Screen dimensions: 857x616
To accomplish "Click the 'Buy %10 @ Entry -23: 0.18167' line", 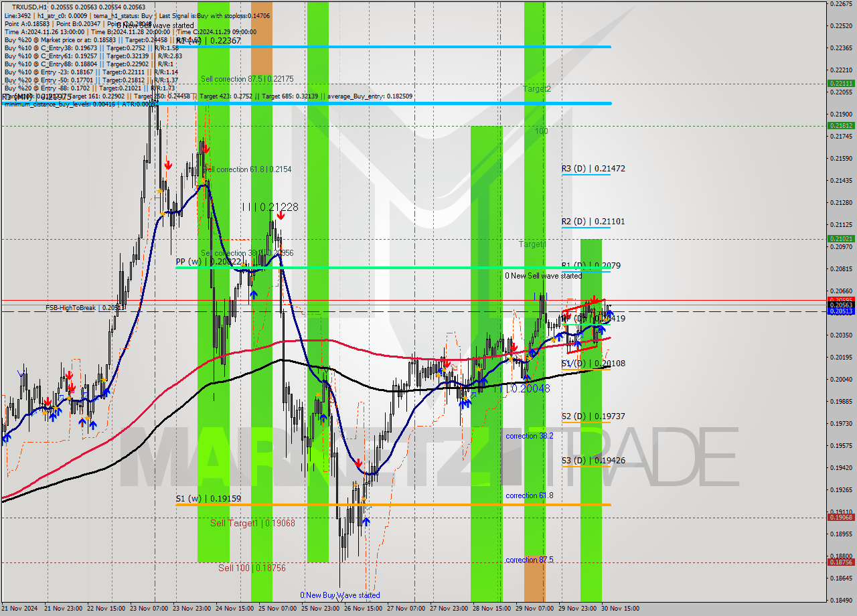I will 91,72.
